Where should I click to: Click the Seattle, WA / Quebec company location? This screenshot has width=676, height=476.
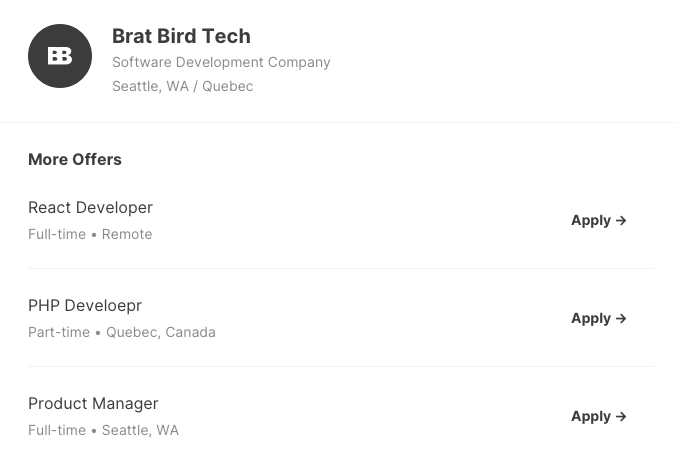[x=182, y=86]
